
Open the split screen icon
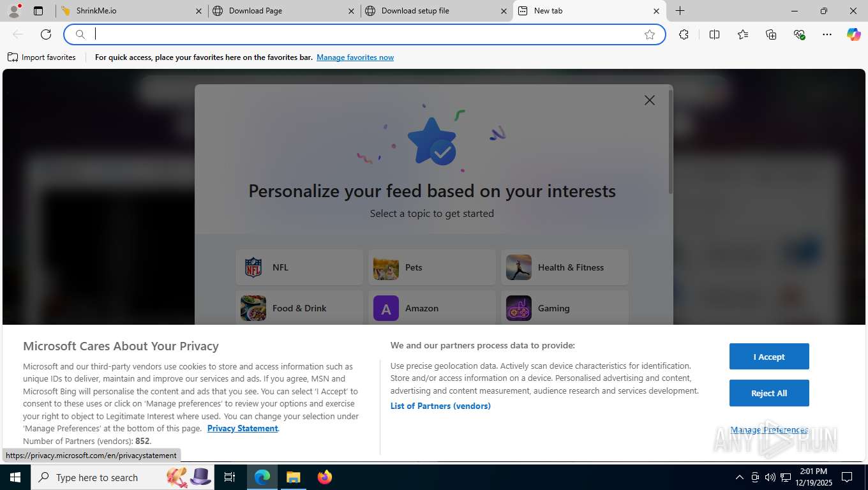coord(714,34)
